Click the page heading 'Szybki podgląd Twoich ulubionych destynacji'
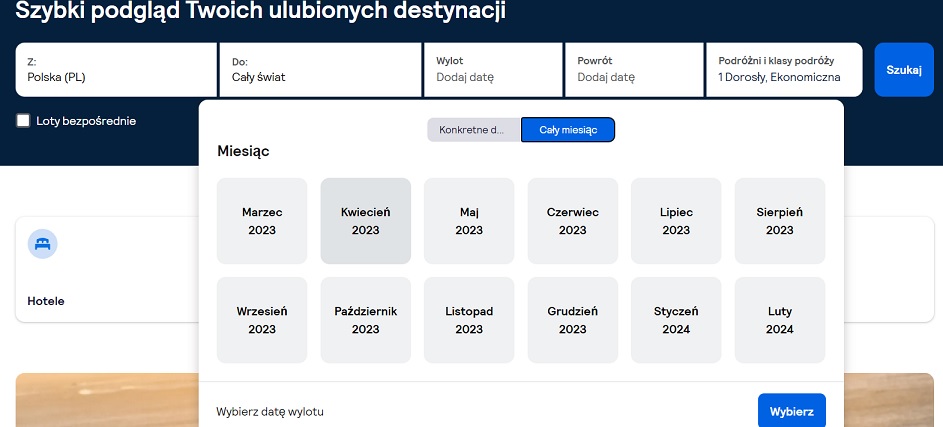Viewport: 943px width, 427px height. point(260,11)
